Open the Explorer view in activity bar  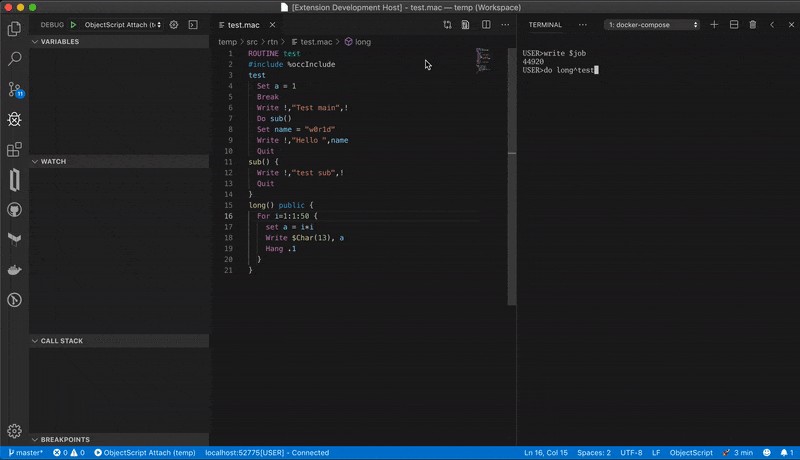[x=14, y=29]
